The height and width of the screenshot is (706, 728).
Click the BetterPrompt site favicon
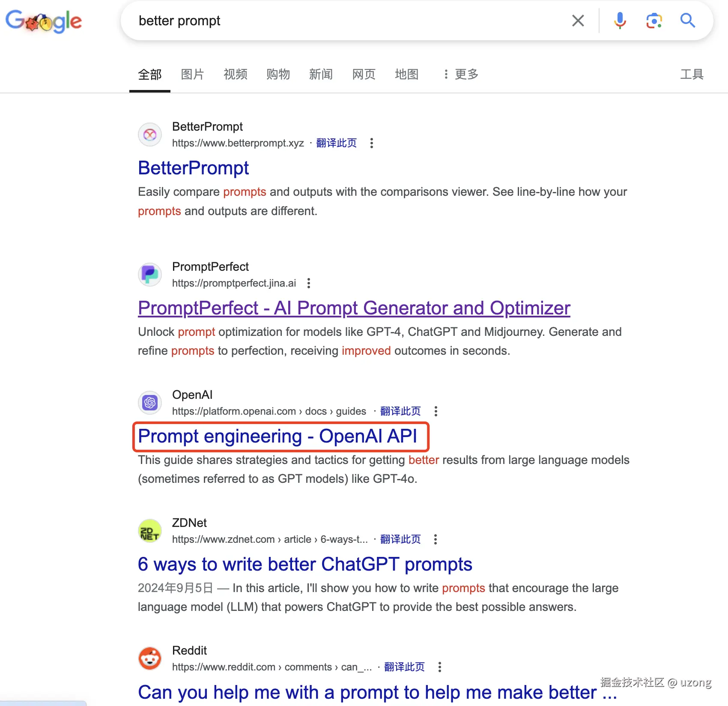pyautogui.click(x=150, y=135)
